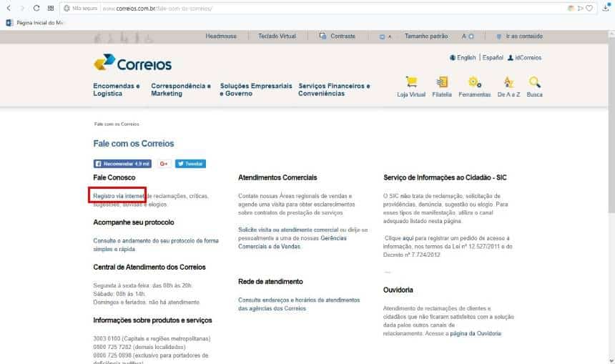
Task: Click the Facebook Recomendar button
Action: point(122,164)
